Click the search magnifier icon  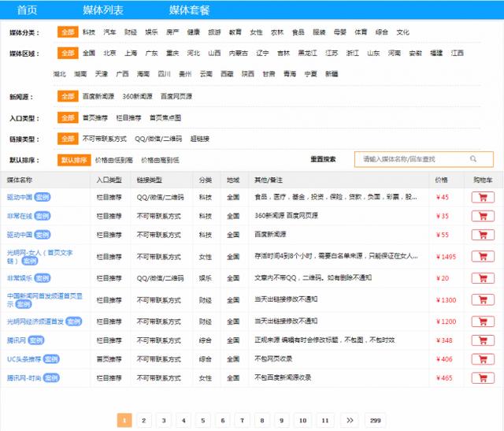(473, 159)
